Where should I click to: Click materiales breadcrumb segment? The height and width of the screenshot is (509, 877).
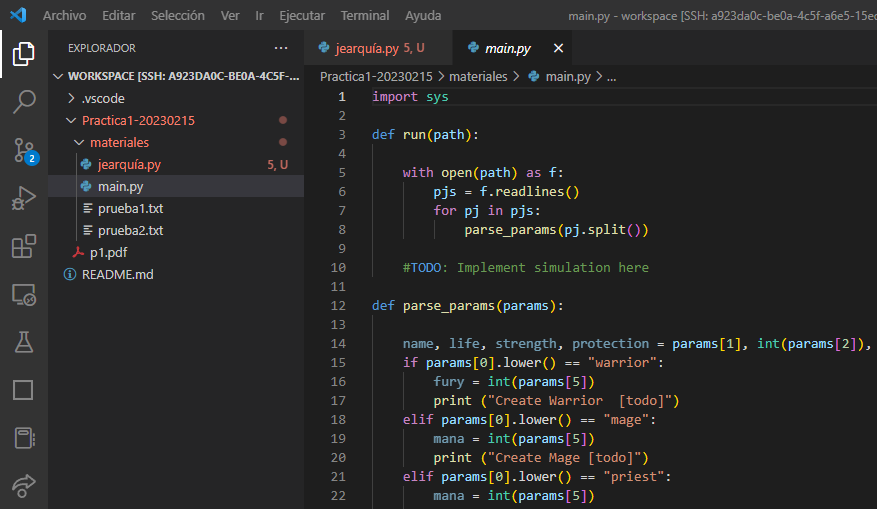coord(478,77)
